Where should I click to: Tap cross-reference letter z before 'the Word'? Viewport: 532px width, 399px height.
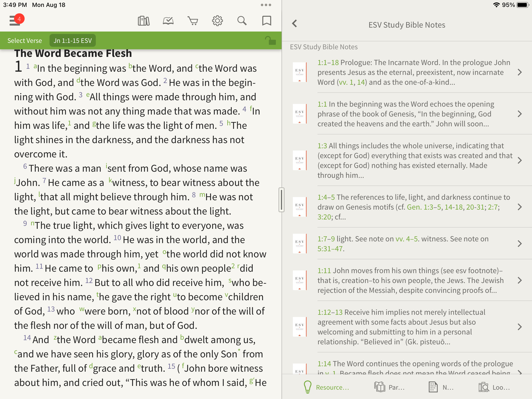tap(55, 337)
